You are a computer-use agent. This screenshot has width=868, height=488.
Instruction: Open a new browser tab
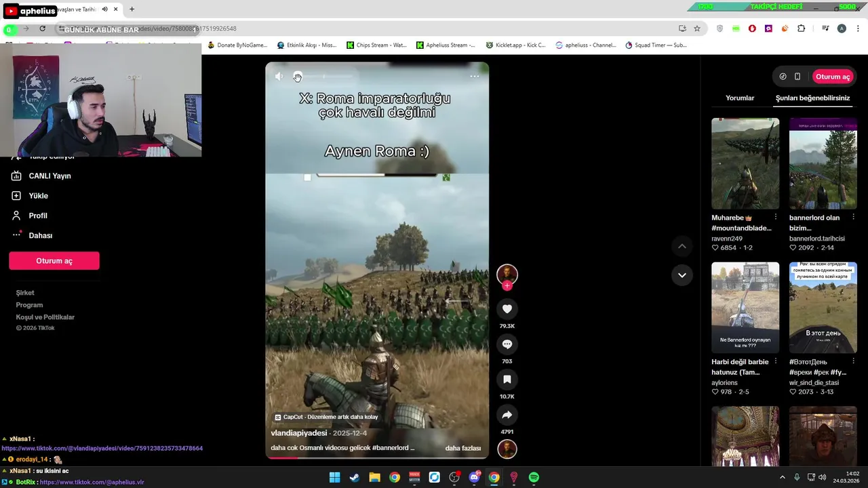(132, 9)
